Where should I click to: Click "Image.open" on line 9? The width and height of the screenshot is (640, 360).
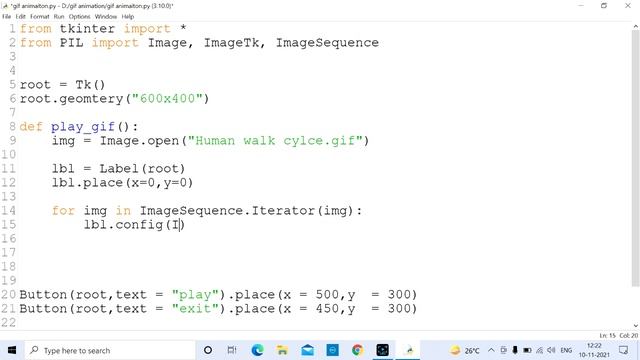[140, 141]
